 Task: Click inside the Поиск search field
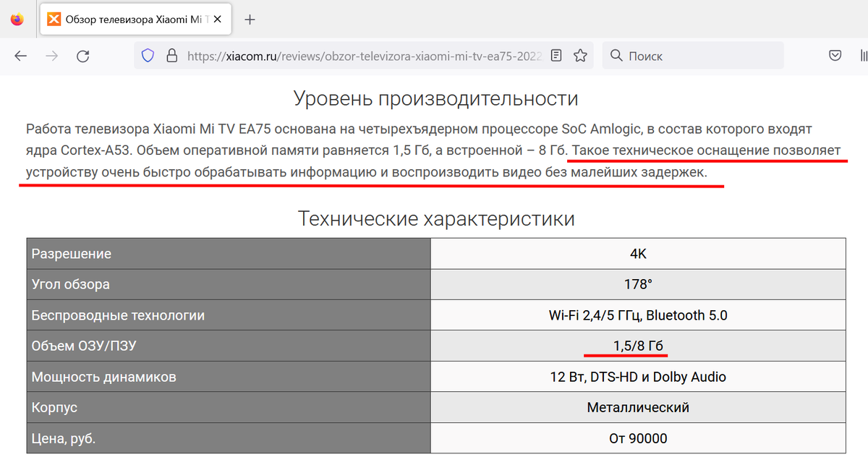(694, 55)
